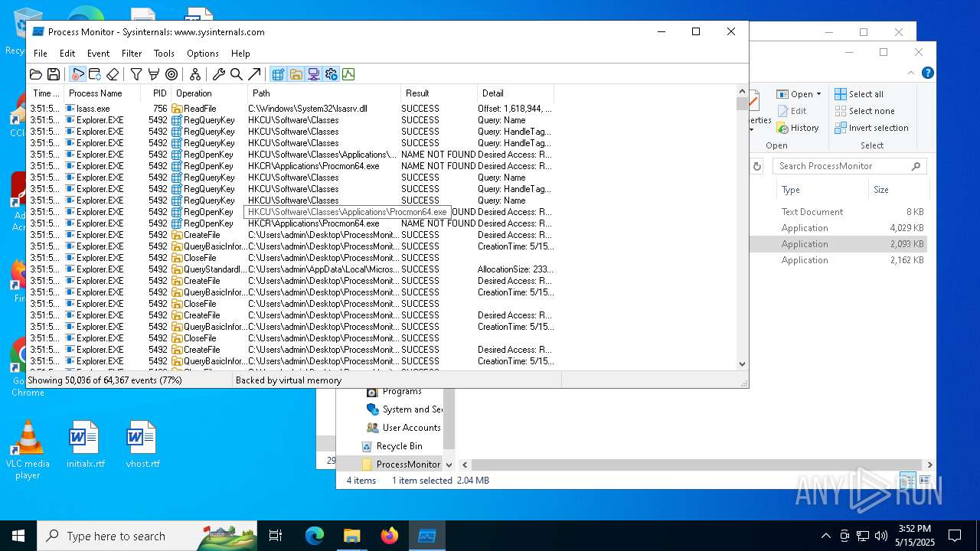Click the PID column header

[x=156, y=93]
